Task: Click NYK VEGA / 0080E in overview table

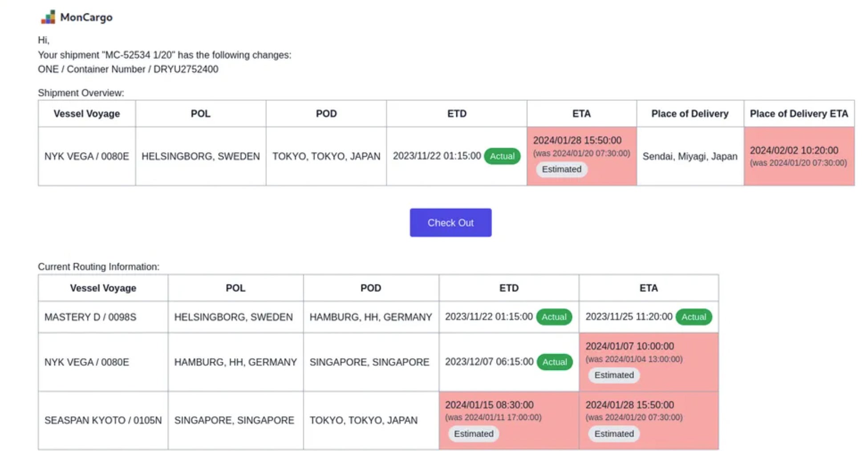Action: (x=87, y=156)
